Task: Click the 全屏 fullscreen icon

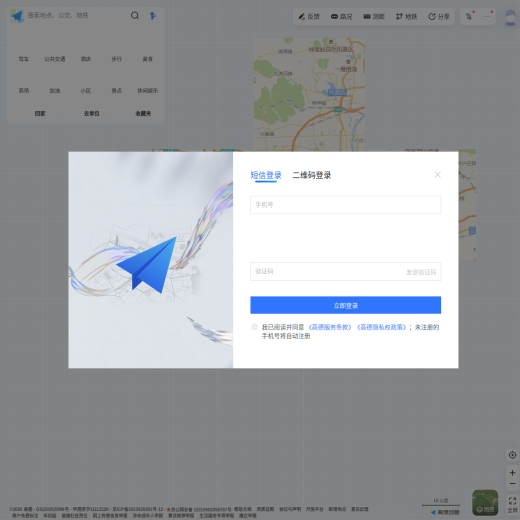Action: [x=512, y=504]
